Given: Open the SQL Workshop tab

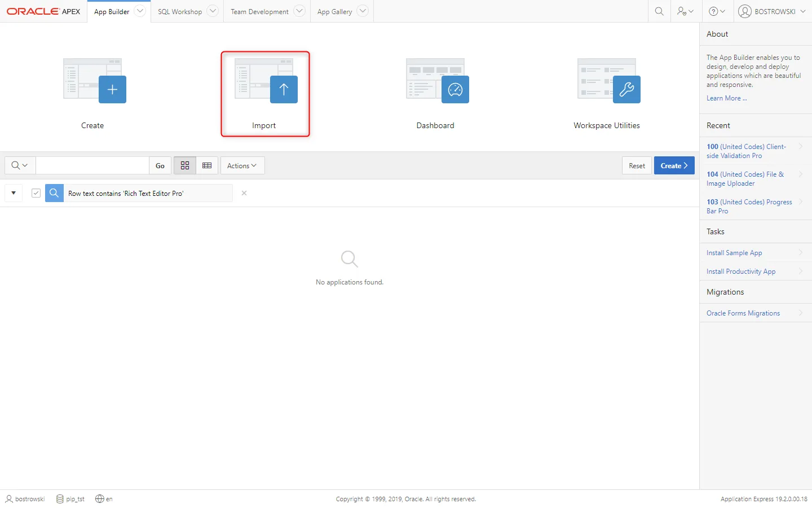Looking at the screenshot, I should [179, 11].
